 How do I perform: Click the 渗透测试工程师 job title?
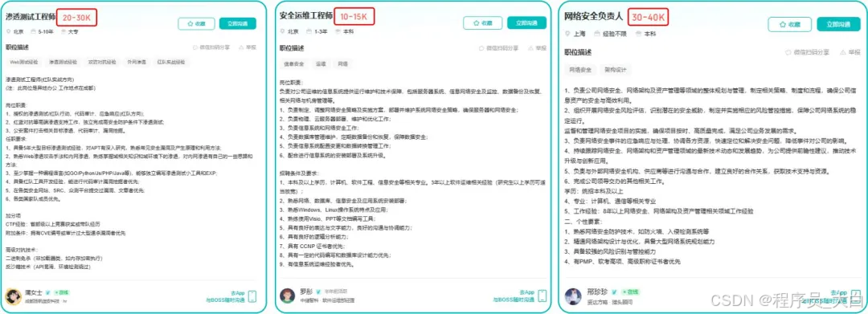coord(31,18)
